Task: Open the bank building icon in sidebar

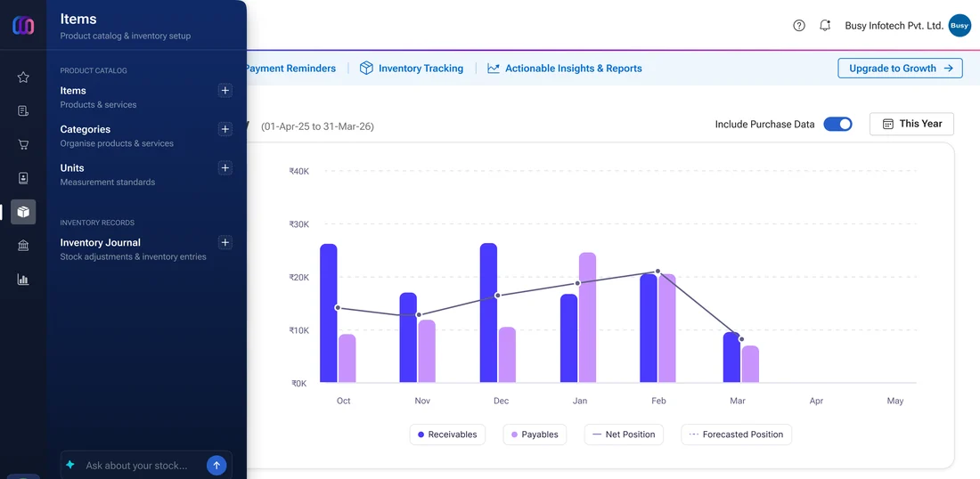Action: pyautogui.click(x=23, y=246)
